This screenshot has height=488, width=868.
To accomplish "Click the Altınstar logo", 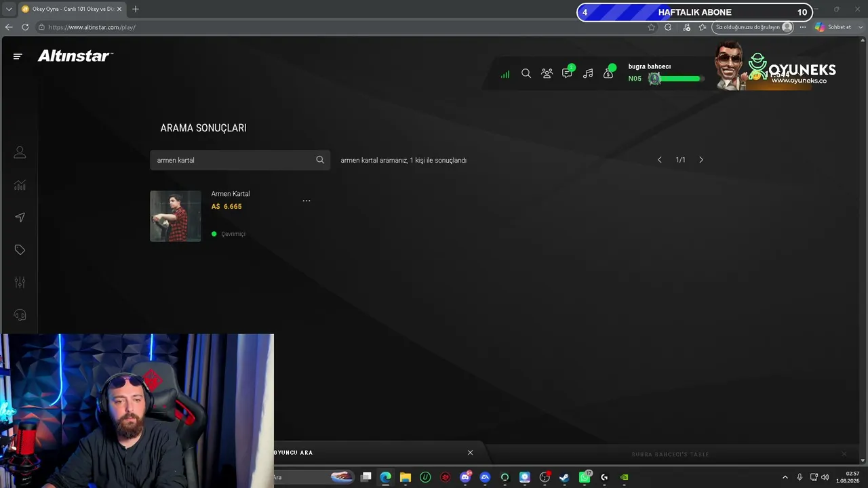I will pyautogui.click(x=75, y=56).
